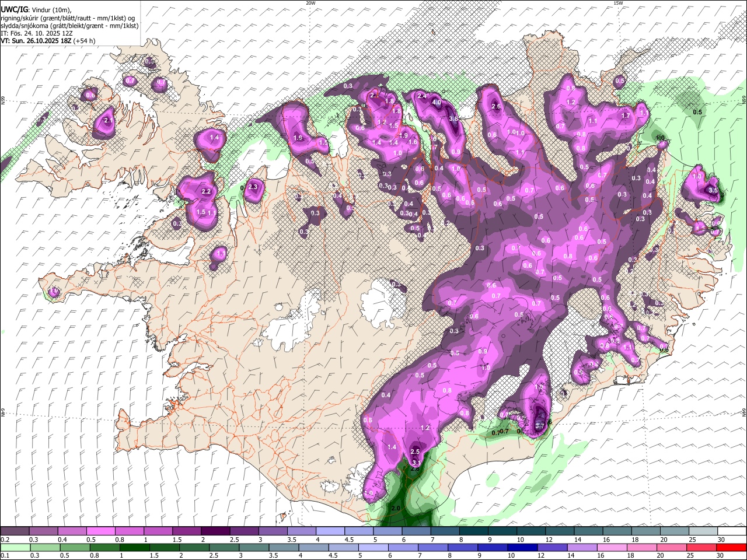Click the 4.0 snowfall value on the map
747x560 pixels.
(x=436, y=102)
